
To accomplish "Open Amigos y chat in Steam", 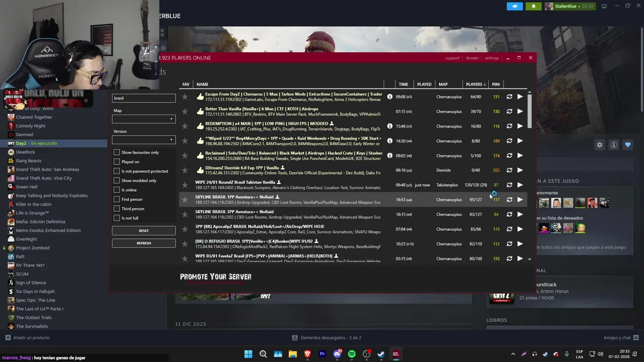I will (x=621, y=338).
